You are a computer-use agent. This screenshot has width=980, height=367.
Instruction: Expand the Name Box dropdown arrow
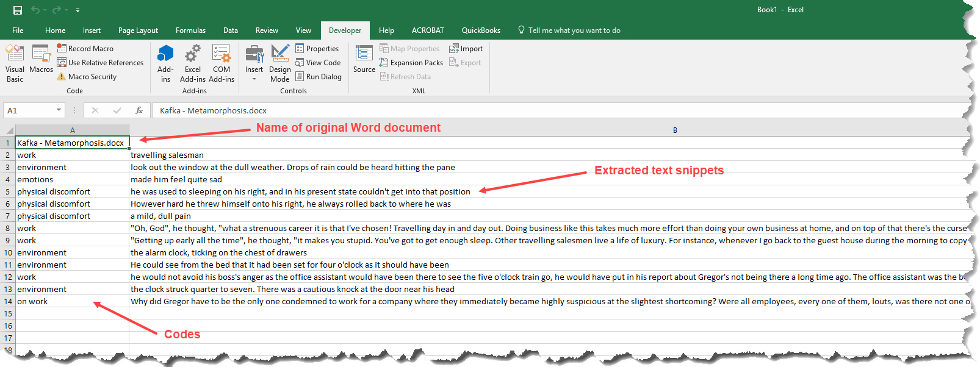click(x=59, y=110)
